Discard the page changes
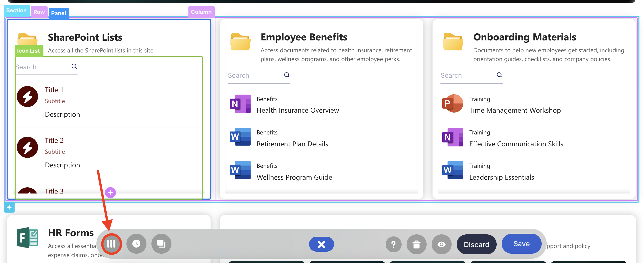Screen dimensions: 644x263 click(x=476, y=245)
